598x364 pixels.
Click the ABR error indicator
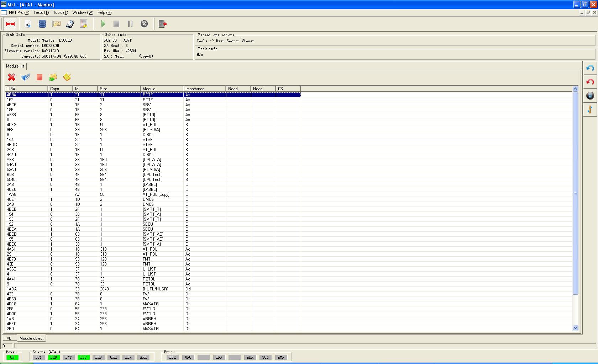(250, 357)
